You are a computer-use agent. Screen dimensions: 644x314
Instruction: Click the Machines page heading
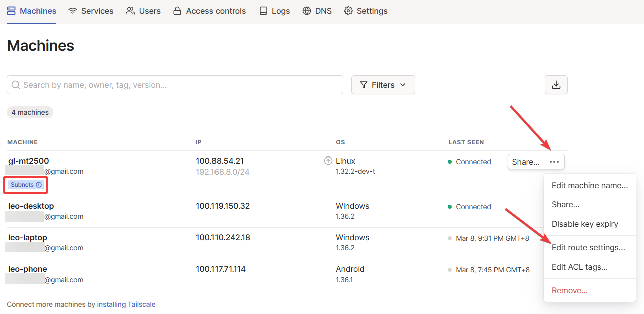(x=40, y=46)
